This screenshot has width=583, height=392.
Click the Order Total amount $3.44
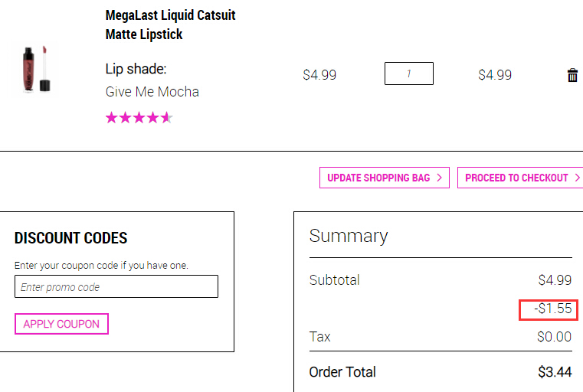pyautogui.click(x=555, y=371)
